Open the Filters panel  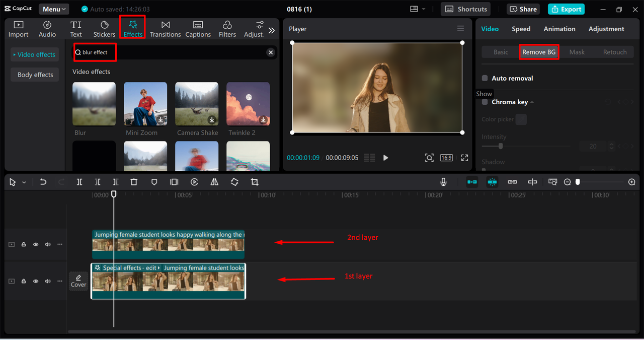pyautogui.click(x=227, y=29)
